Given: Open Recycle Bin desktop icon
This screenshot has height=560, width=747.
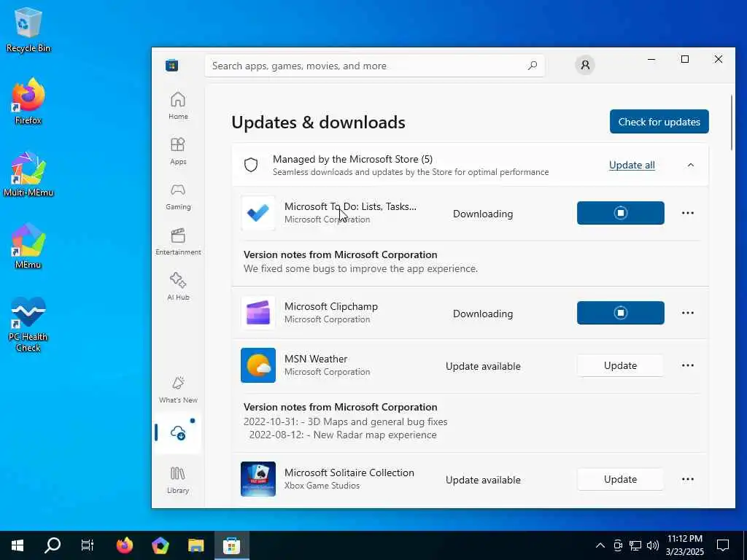Looking at the screenshot, I should [x=28, y=29].
